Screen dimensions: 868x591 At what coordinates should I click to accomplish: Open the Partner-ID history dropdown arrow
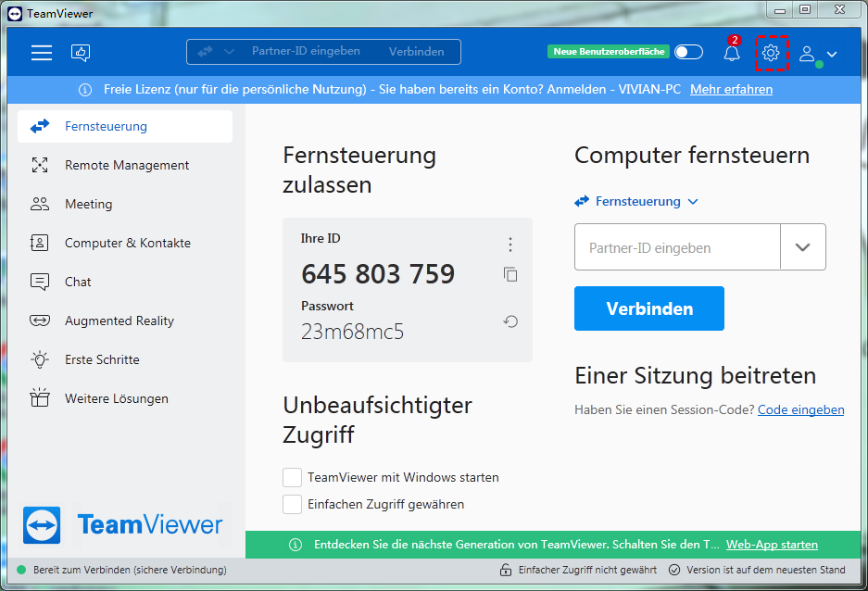tap(802, 247)
